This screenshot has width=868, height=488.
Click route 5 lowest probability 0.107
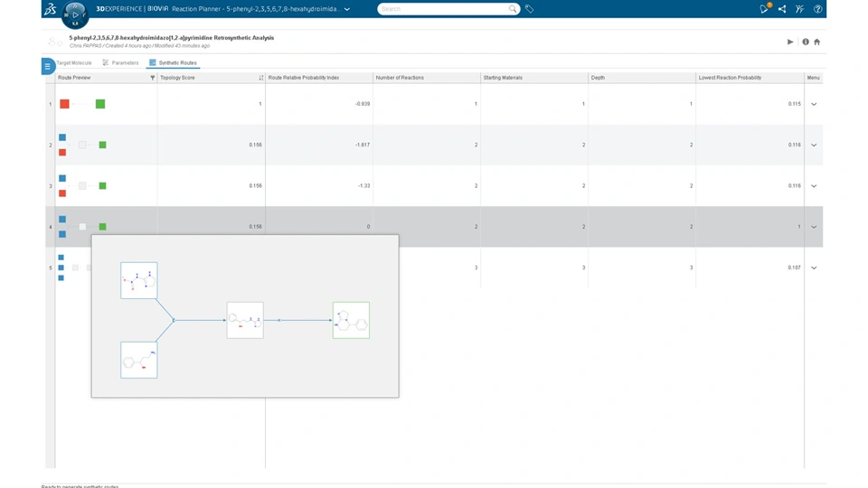(x=795, y=267)
